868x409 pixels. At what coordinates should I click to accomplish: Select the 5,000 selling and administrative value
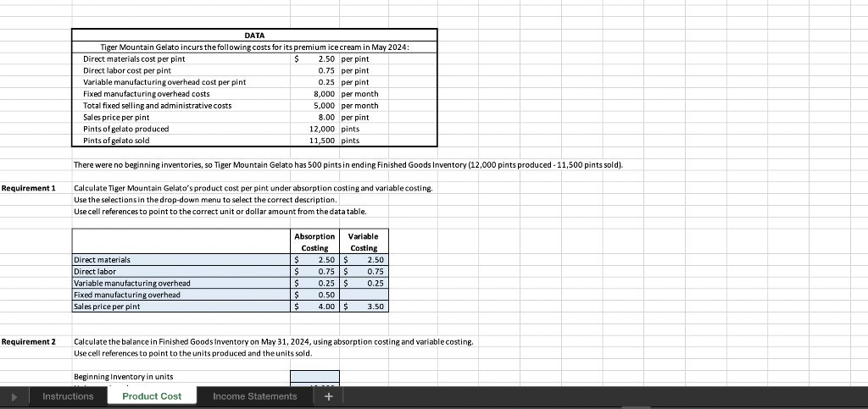click(315, 106)
